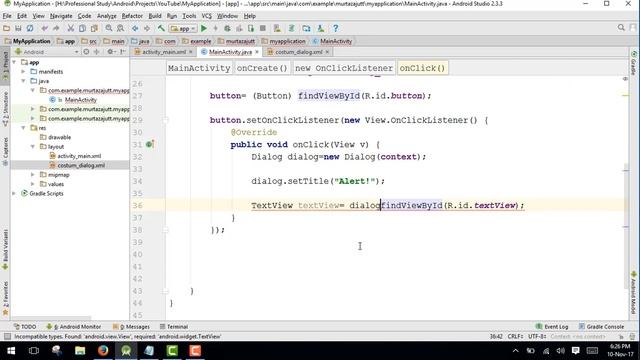Viewport: 640px width, 360px height.
Task: Click the Save All toolbar icon
Action: (18, 28)
